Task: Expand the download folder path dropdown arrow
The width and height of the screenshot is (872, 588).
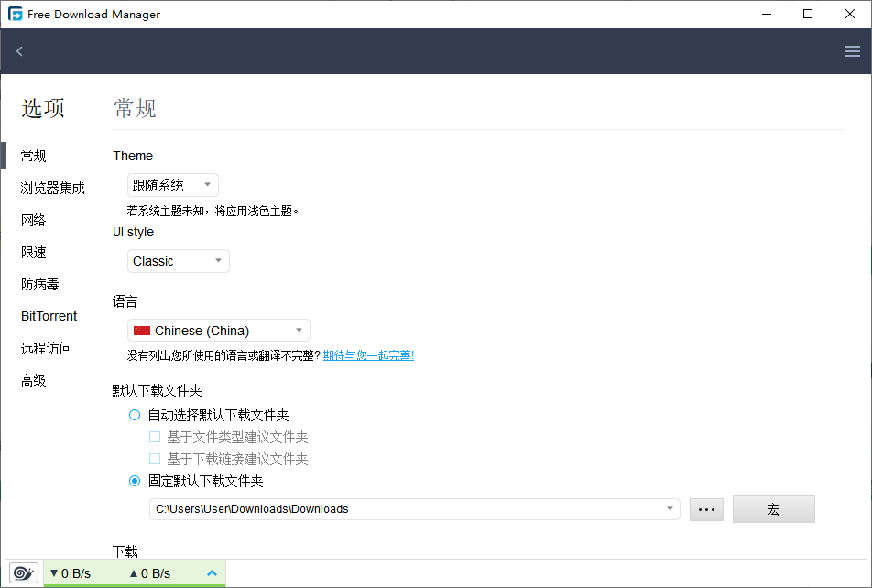Action: point(670,508)
